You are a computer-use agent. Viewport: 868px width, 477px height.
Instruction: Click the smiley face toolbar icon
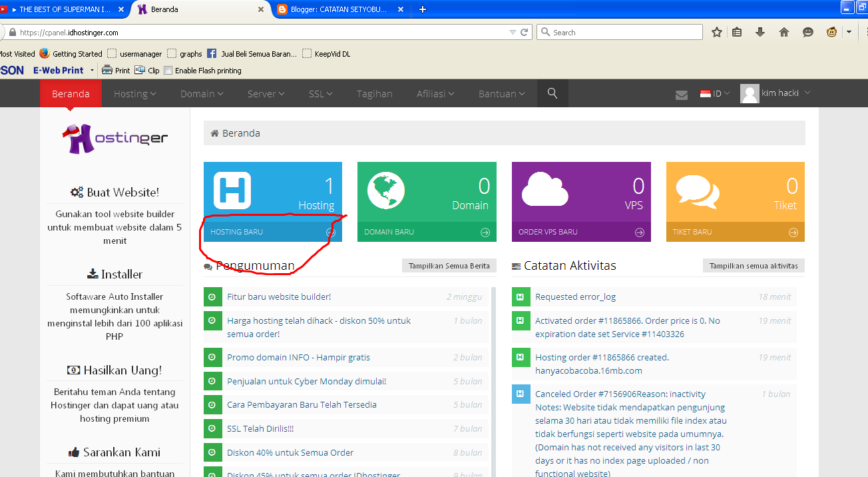tap(808, 32)
